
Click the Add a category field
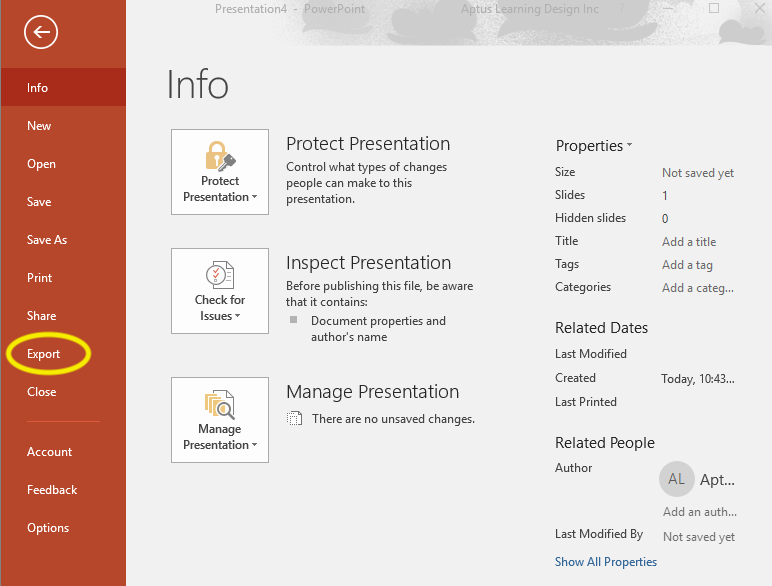click(698, 288)
